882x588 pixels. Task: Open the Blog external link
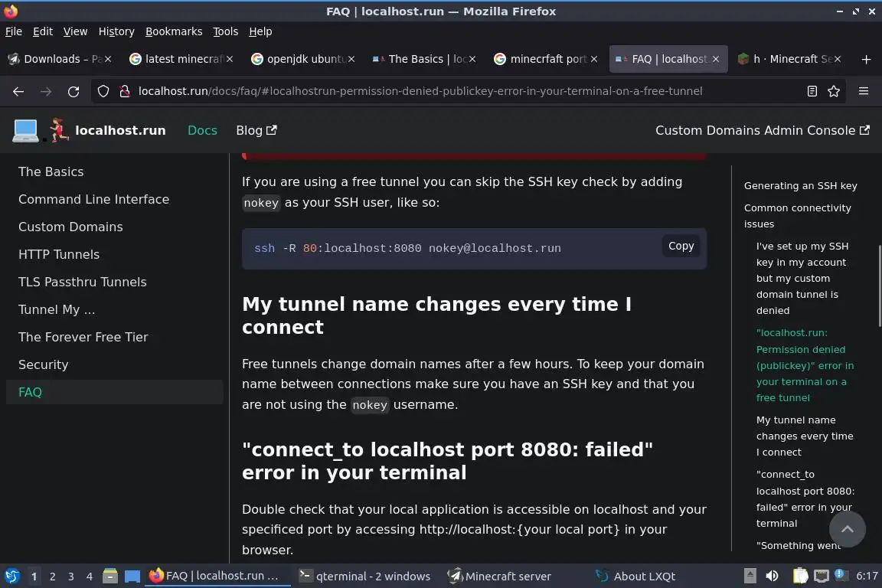coord(256,131)
